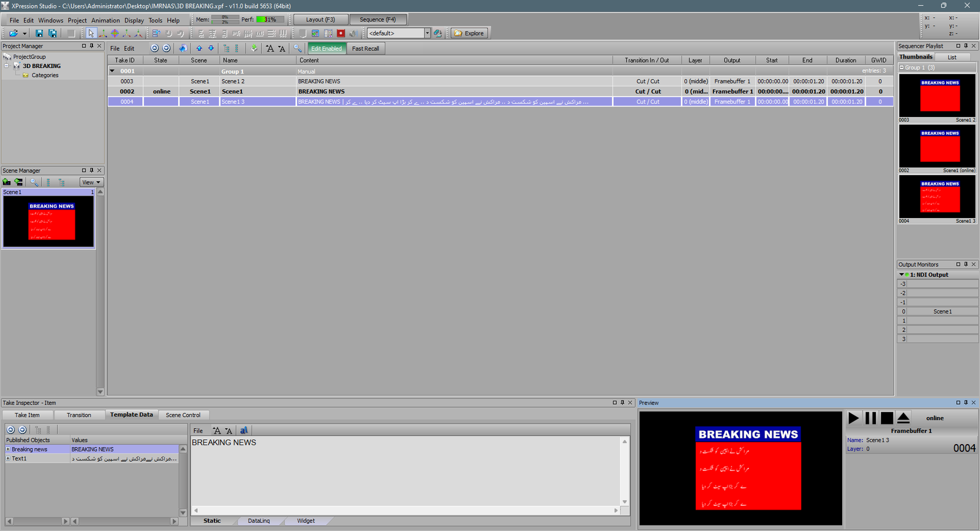This screenshot has height=531, width=980.
Task: Pause the preview playback
Action: pyautogui.click(x=870, y=418)
